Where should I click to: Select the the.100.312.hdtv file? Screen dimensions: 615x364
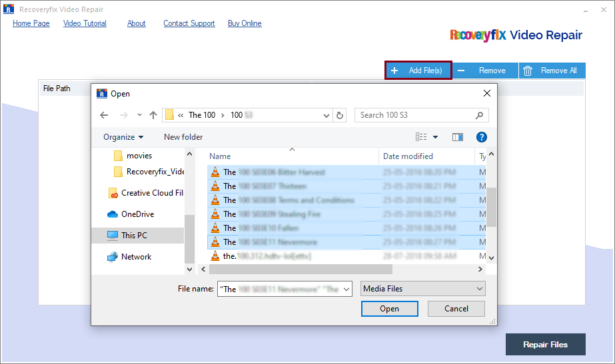[346, 256]
